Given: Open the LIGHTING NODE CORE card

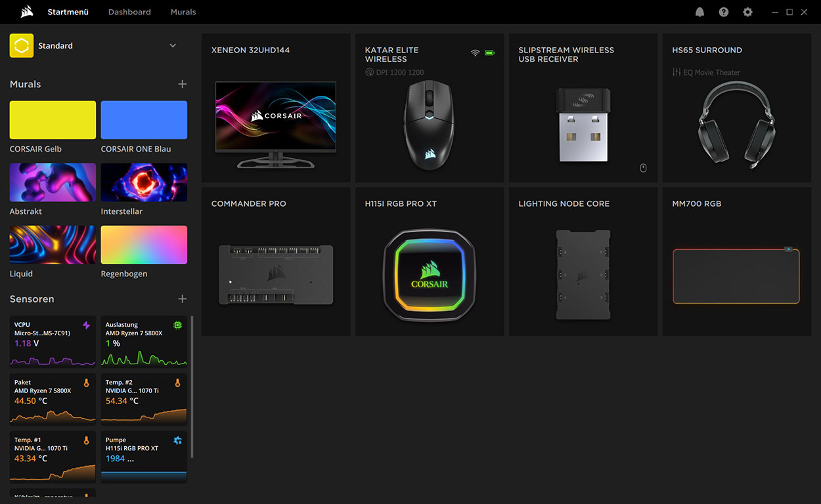Looking at the screenshot, I should pyautogui.click(x=583, y=262).
